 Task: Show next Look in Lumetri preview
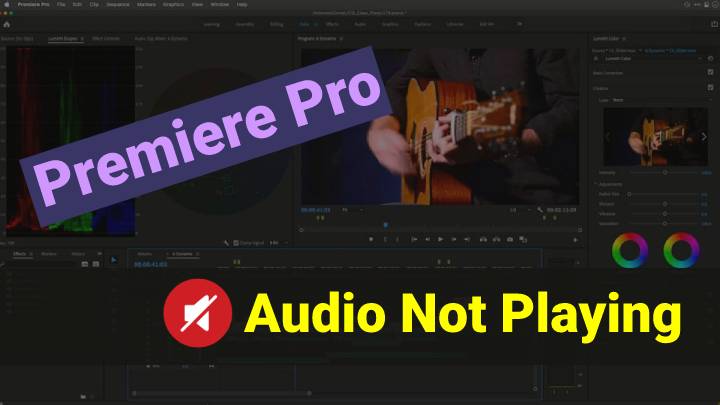click(704, 136)
